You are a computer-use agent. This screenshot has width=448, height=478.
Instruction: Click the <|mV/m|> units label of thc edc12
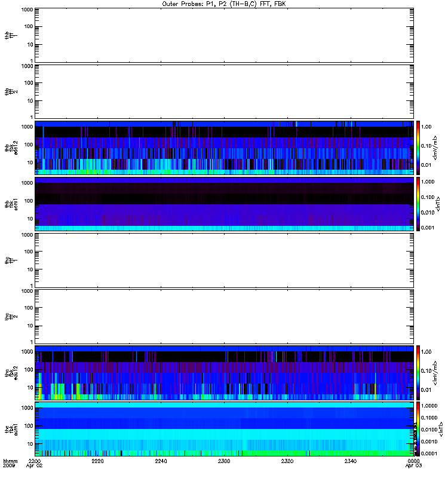pos(435,373)
